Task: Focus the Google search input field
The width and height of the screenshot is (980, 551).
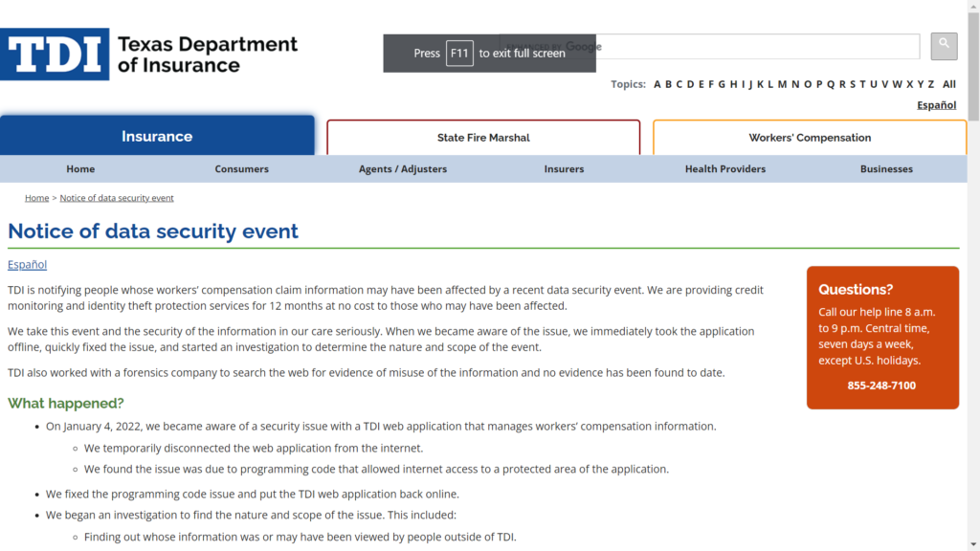Action: pyautogui.click(x=709, y=46)
